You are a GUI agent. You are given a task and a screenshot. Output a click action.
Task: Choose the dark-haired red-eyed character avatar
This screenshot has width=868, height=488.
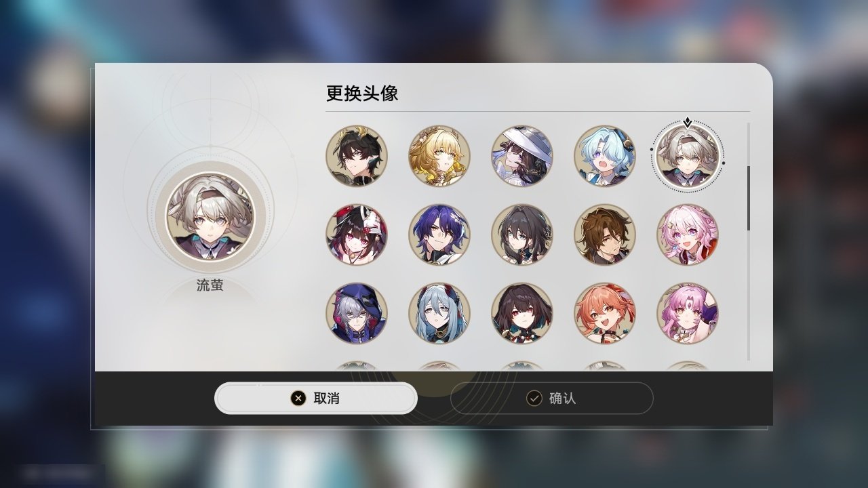tap(522, 313)
